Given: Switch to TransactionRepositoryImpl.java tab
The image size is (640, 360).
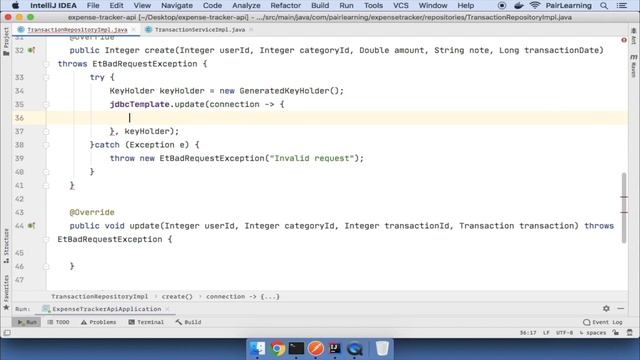Looking at the screenshot, I should click(x=77, y=30).
